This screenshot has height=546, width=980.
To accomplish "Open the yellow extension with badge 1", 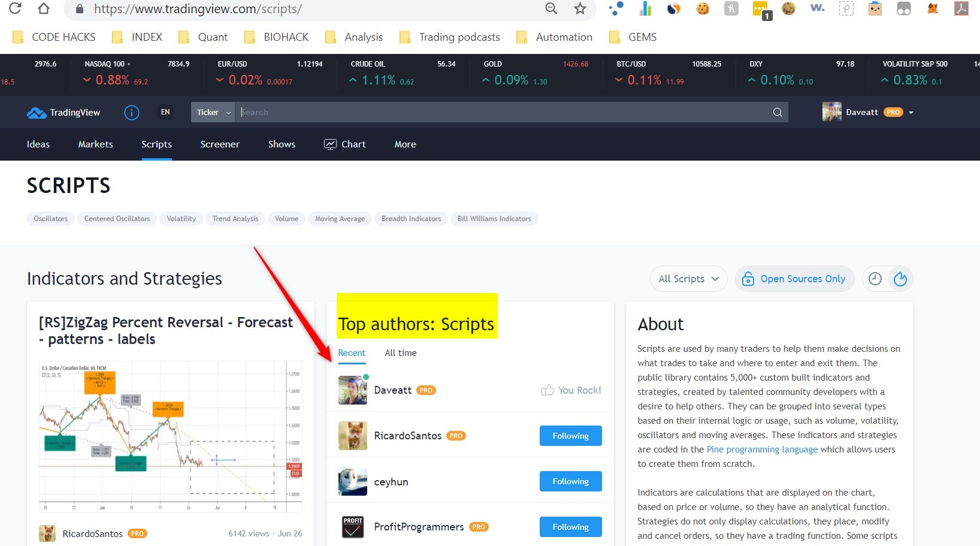I will 761,10.
